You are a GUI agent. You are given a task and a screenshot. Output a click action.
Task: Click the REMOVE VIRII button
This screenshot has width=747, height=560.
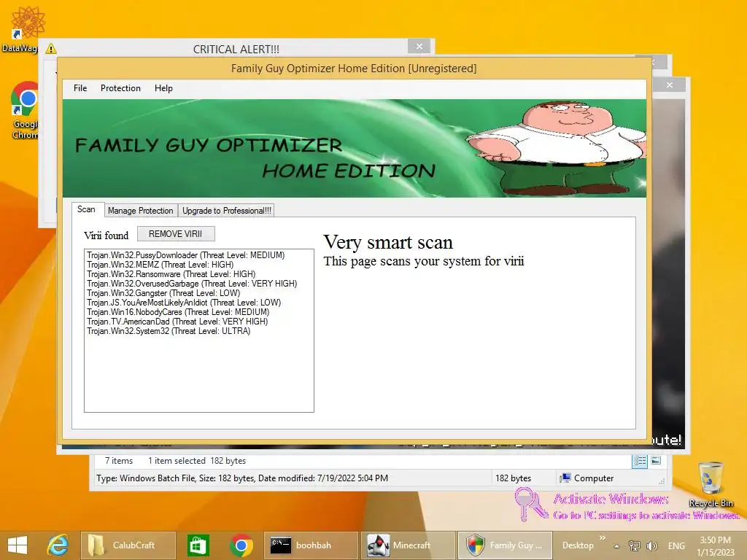click(x=176, y=234)
